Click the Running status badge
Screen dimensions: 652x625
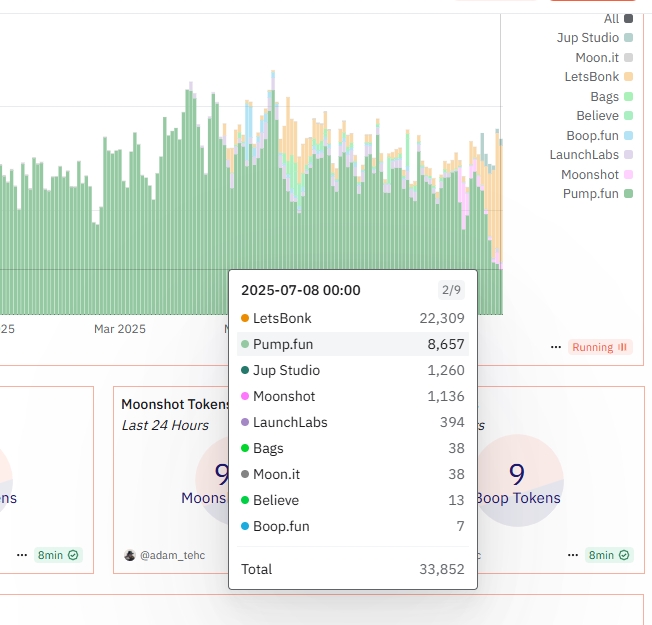600,347
